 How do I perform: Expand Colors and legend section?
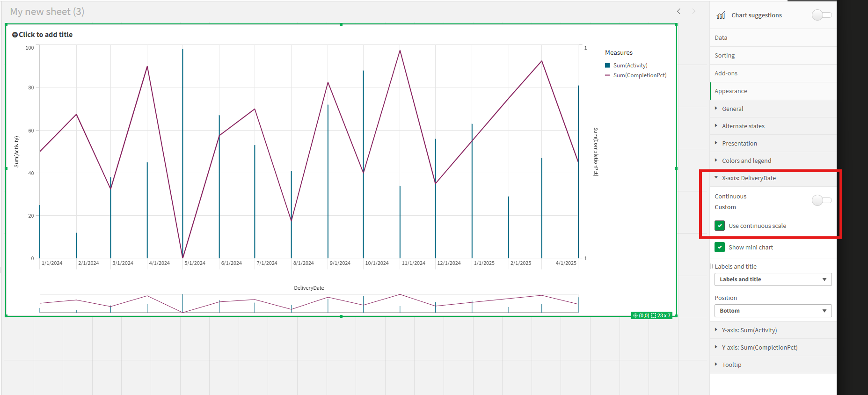773,161
